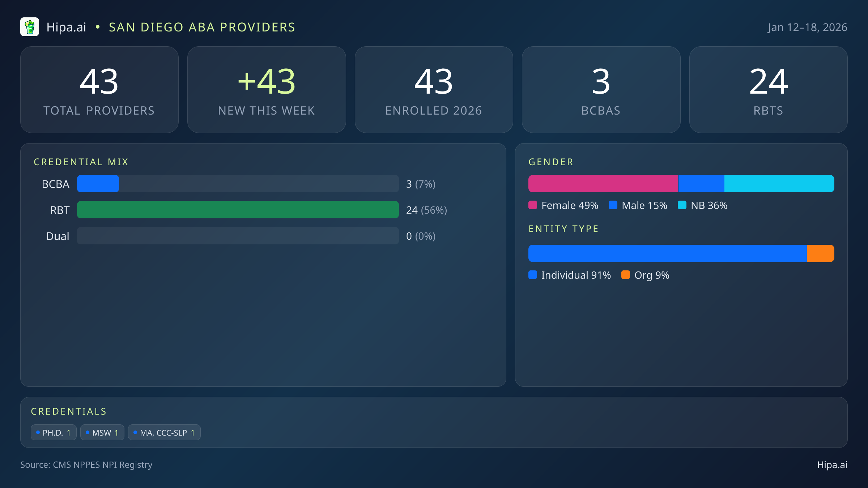The image size is (868, 488).
Task: Toggle the Male 15% gender segment
Action: click(700, 184)
